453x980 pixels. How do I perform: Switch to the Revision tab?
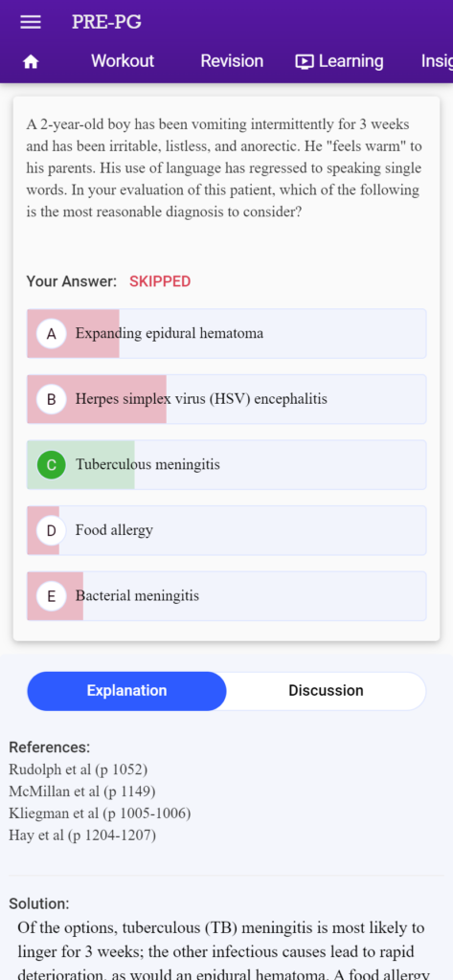232,61
